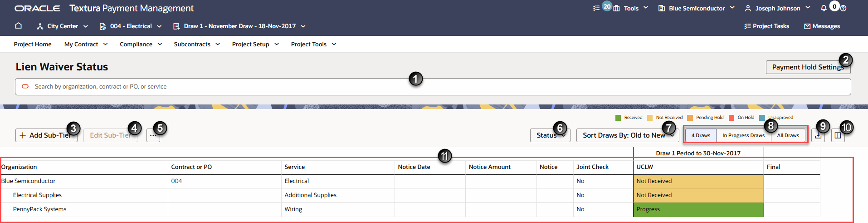868x223 pixels.
Task: Click the search field Oracle icon
Action: click(25, 86)
